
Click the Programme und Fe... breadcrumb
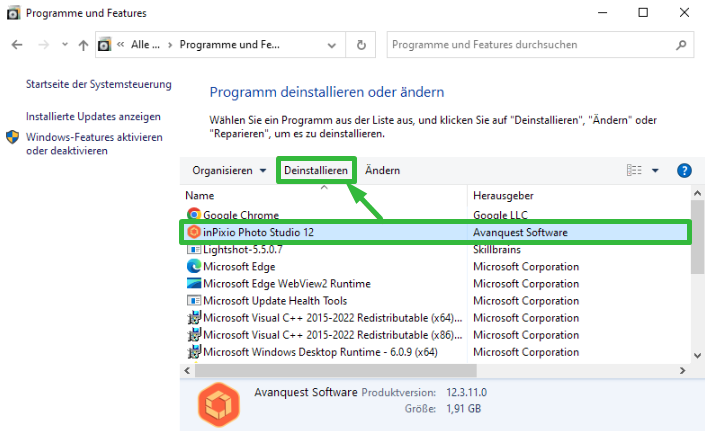point(229,44)
